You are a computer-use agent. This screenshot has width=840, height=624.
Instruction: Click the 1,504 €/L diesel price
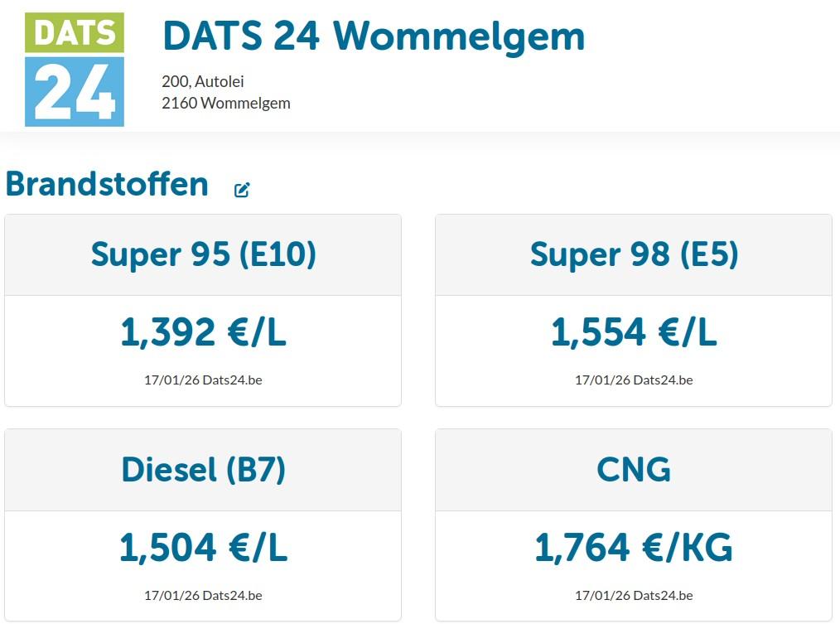click(203, 548)
